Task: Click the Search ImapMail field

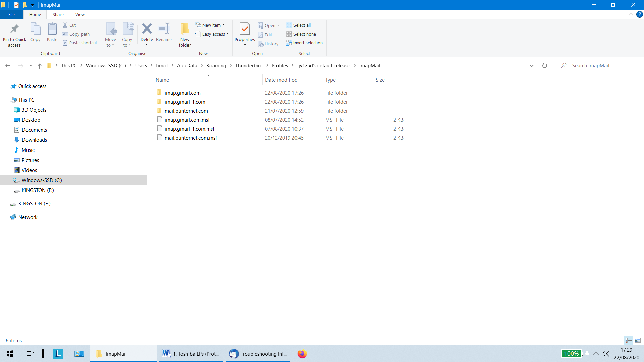Action: click(597, 66)
